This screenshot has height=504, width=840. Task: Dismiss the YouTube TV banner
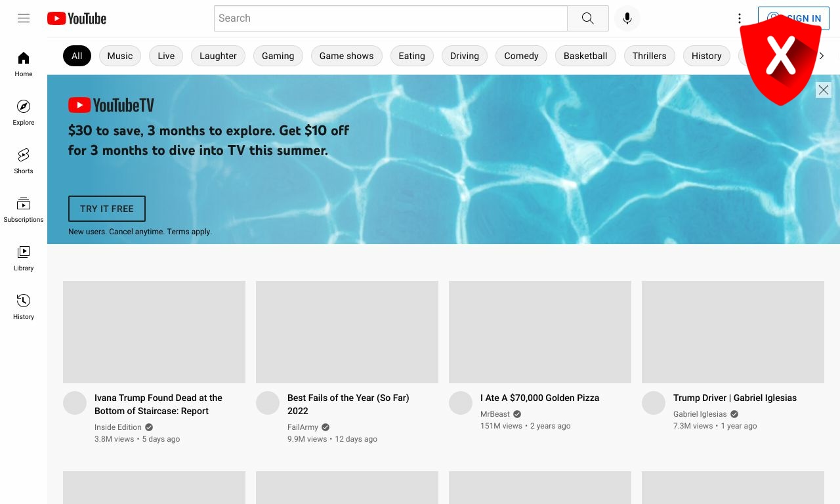pyautogui.click(x=823, y=90)
